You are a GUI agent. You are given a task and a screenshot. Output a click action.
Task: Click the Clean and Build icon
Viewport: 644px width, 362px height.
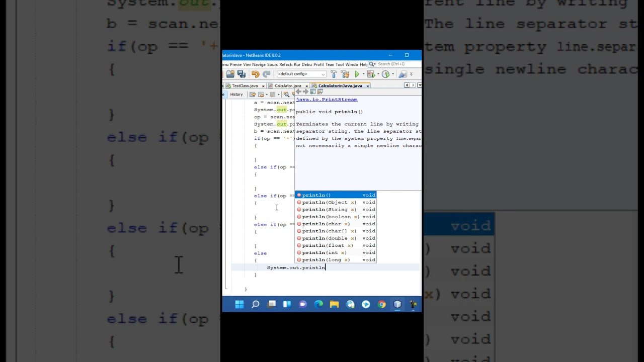[345, 74]
